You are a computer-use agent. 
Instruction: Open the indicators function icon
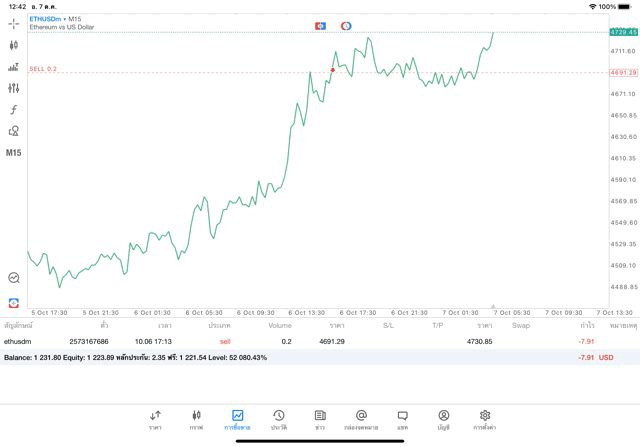pyautogui.click(x=13, y=110)
